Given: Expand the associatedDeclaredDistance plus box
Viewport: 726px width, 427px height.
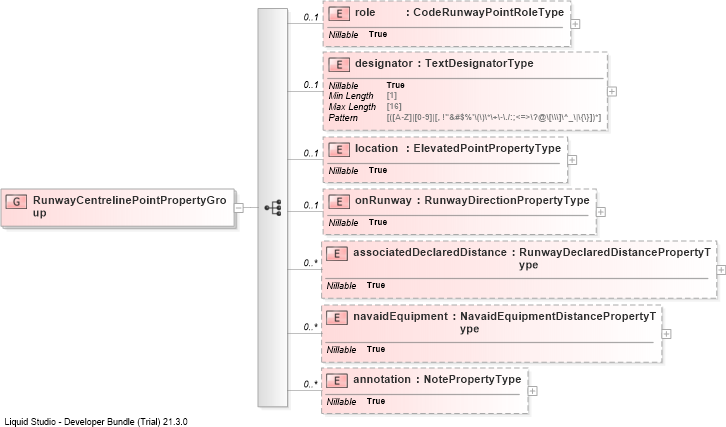Looking at the screenshot, I should click(x=721, y=270).
